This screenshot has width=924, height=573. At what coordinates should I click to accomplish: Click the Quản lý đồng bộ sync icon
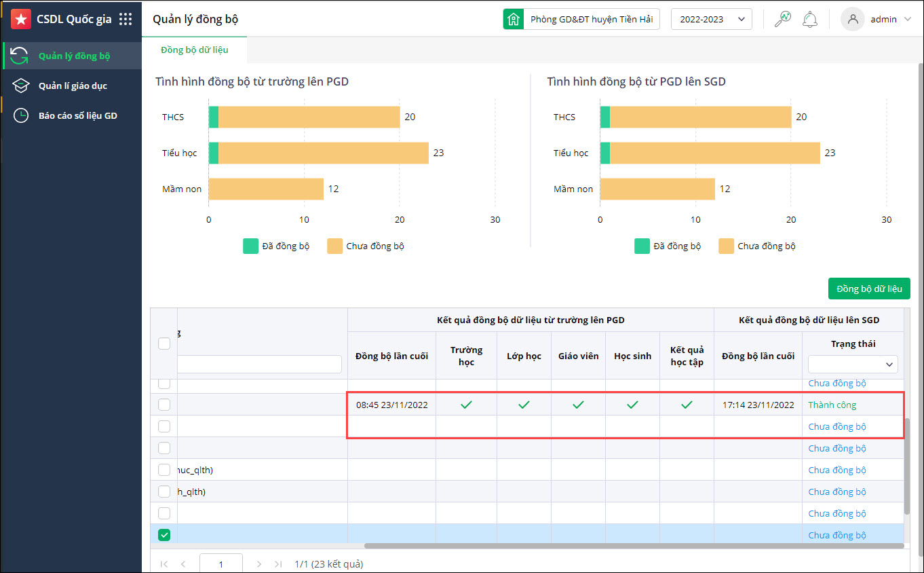click(20, 56)
